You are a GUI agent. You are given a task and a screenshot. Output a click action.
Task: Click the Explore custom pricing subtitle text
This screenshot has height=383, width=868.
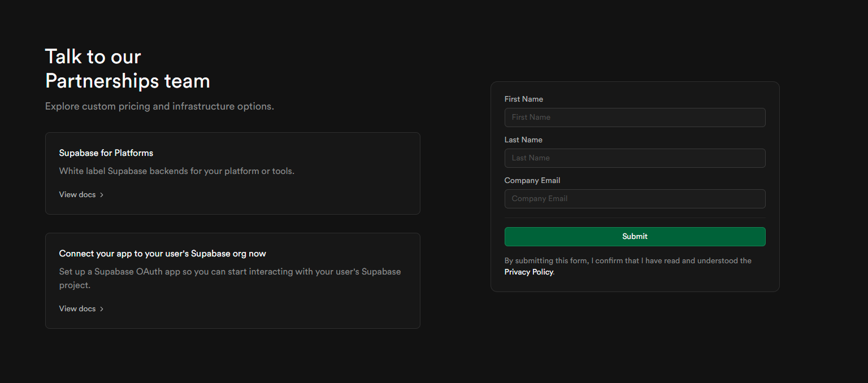click(159, 106)
